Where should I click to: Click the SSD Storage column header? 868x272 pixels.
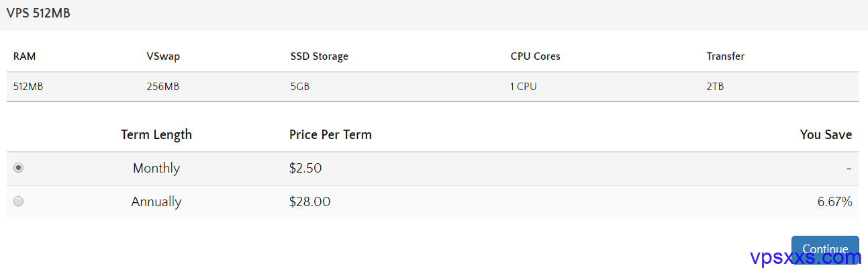[x=319, y=56]
